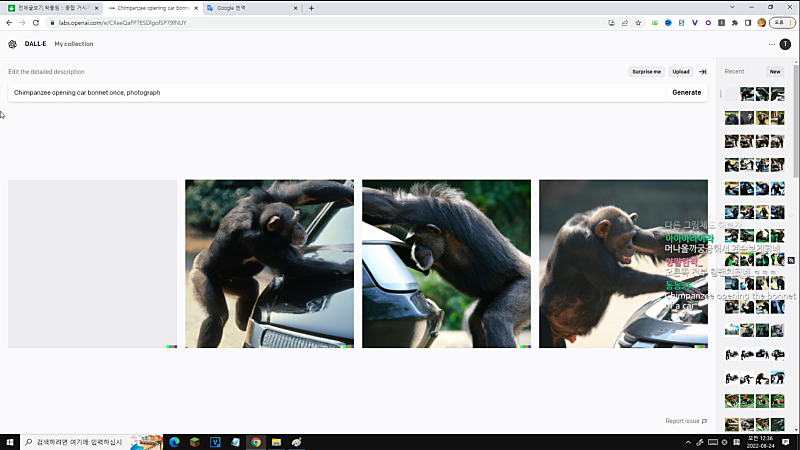Open a new browser tab

[x=311, y=8]
